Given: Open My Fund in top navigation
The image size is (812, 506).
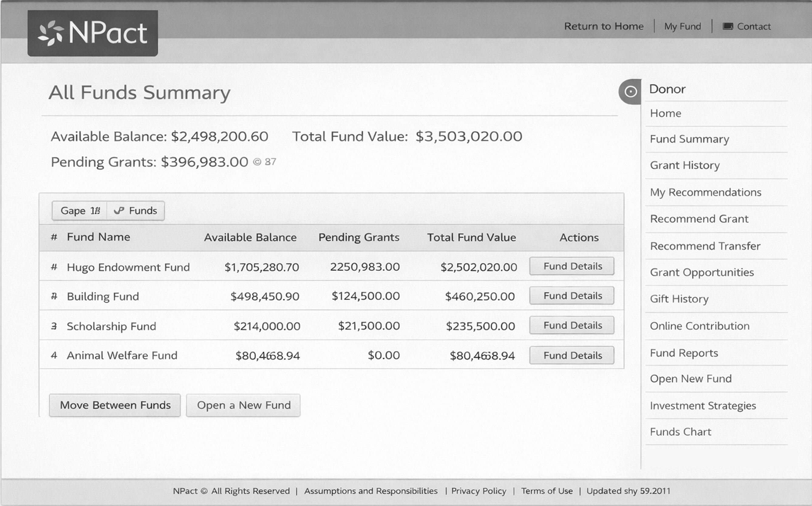Looking at the screenshot, I should point(682,26).
